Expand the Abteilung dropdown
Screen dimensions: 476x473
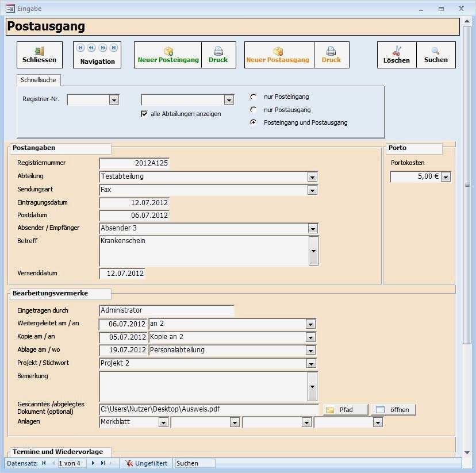pos(312,177)
